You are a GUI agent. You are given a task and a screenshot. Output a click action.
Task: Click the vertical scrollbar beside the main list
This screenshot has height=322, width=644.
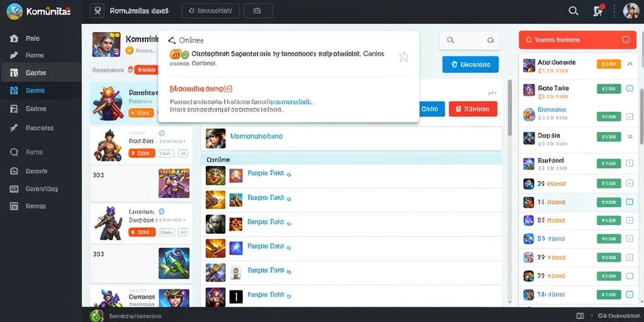pyautogui.click(x=510, y=107)
